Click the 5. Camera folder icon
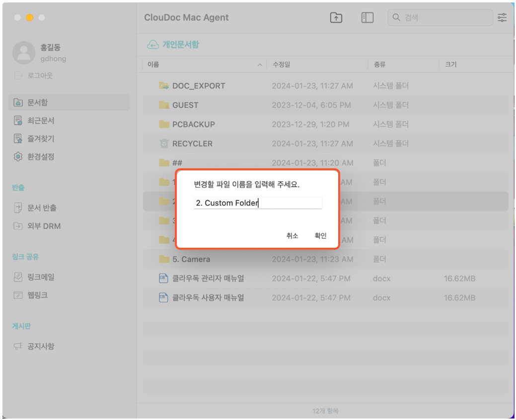The height and width of the screenshot is (420, 516). click(x=164, y=259)
